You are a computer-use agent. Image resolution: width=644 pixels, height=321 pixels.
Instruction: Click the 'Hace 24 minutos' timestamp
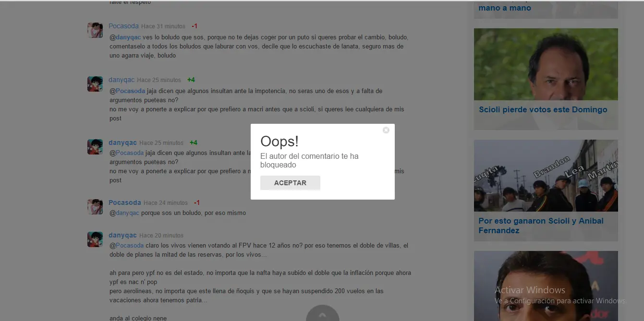pyautogui.click(x=165, y=203)
